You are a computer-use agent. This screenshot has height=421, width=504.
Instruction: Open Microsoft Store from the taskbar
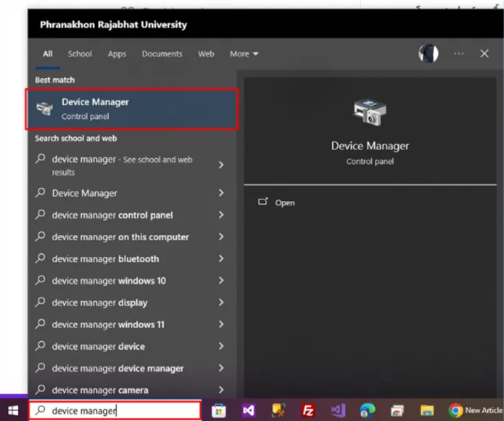pyautogui.click(x=218, y=411)
